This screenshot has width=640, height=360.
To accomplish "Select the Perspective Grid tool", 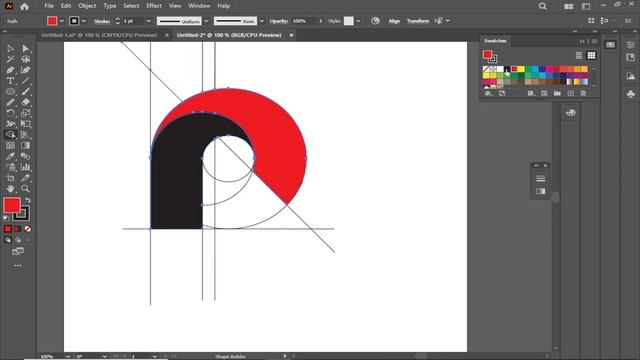I will click(x=25, y=135).
